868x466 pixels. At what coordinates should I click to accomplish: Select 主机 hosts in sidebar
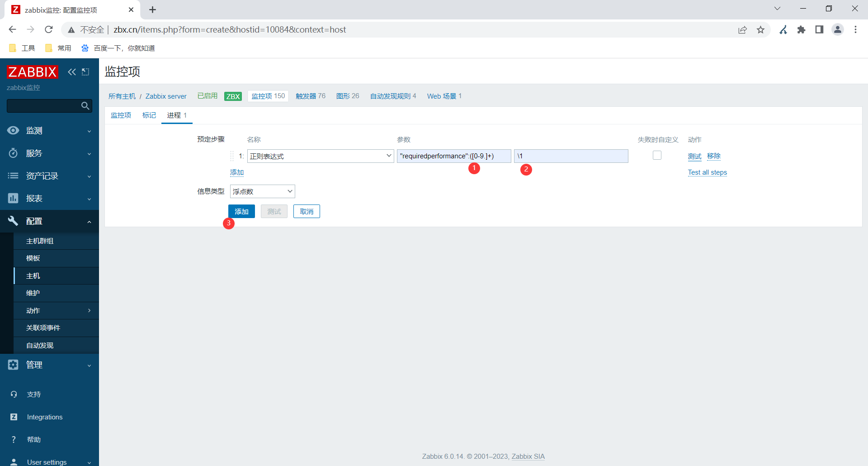click(56, 276)
